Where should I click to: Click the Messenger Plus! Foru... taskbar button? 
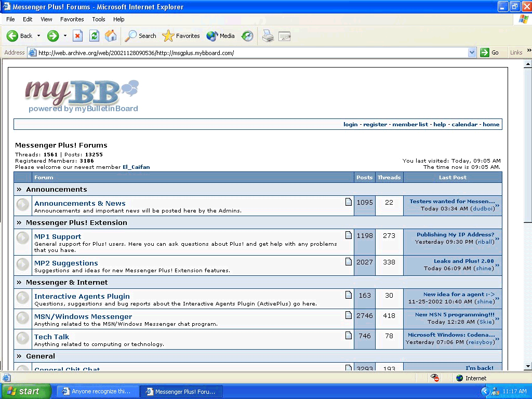[181, 392]
